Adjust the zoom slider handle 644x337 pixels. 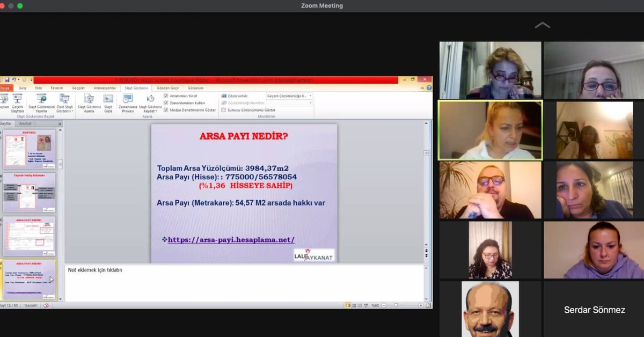click(x=397, y=305)
